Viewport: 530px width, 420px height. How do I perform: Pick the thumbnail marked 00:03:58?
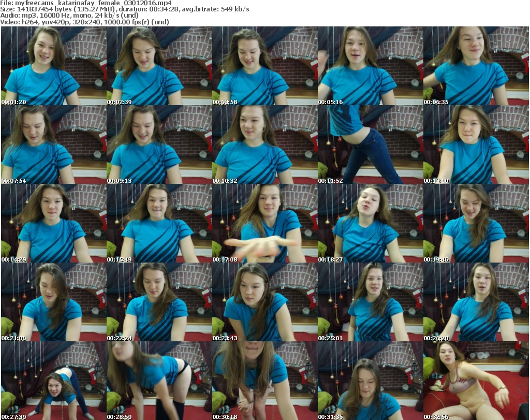pyautogui.click(x=264, y=66)
